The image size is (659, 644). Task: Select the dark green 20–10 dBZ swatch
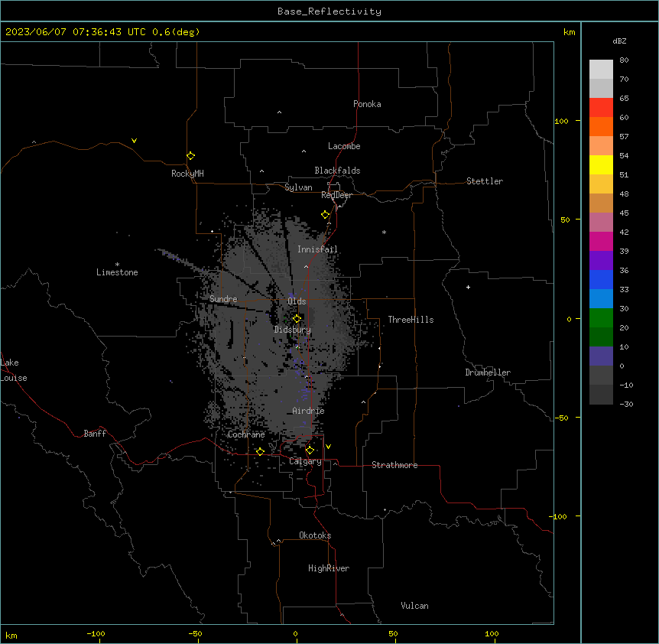tap(601, 337)
